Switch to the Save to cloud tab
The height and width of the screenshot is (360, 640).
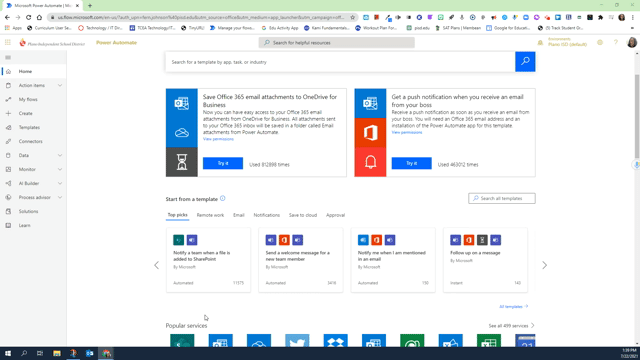pos(303,215)
